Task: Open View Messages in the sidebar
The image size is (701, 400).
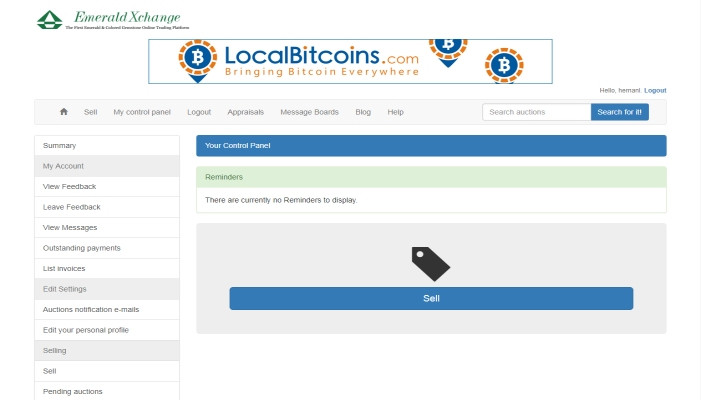Action: pyautogui.click(x=107, y=227)
